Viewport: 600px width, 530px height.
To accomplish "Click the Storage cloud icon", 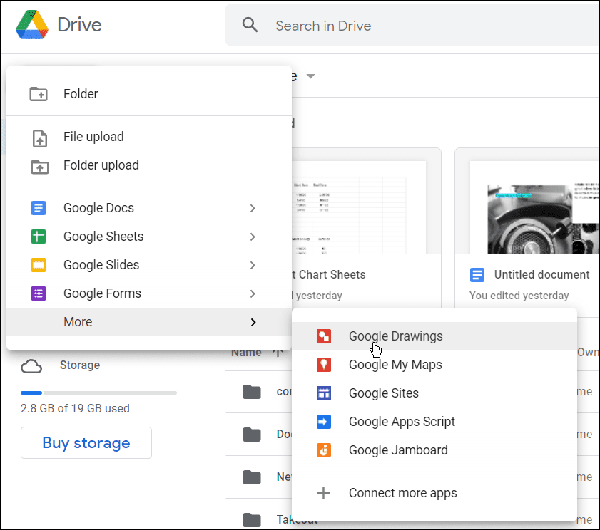I will [31, 366].
